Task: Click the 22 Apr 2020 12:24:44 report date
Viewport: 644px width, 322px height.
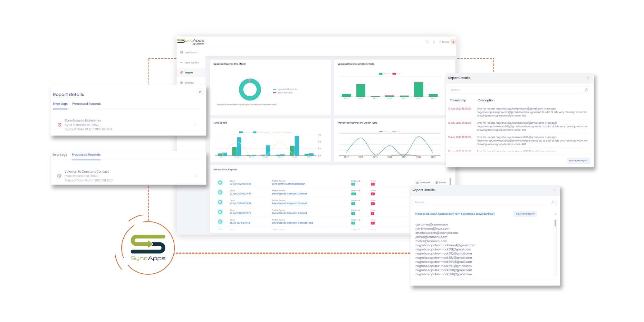Action: [x=240, y=194]
